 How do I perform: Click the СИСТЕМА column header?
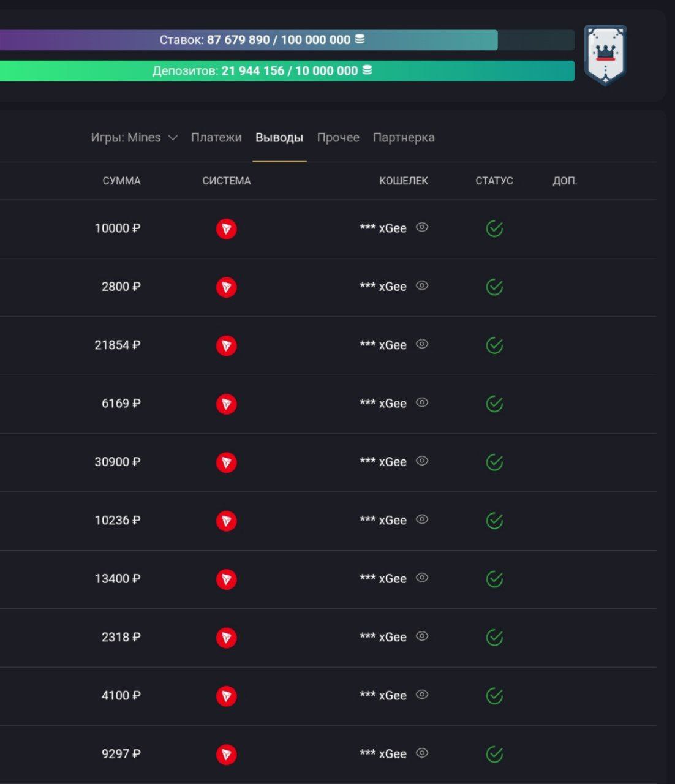[x=226, y=181]
